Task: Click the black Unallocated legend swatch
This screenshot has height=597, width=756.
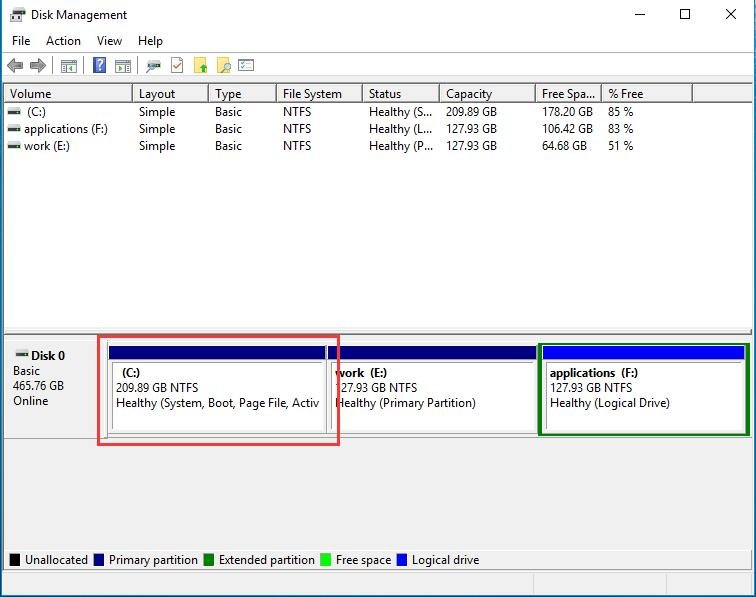Action: [x=15, y=560]
